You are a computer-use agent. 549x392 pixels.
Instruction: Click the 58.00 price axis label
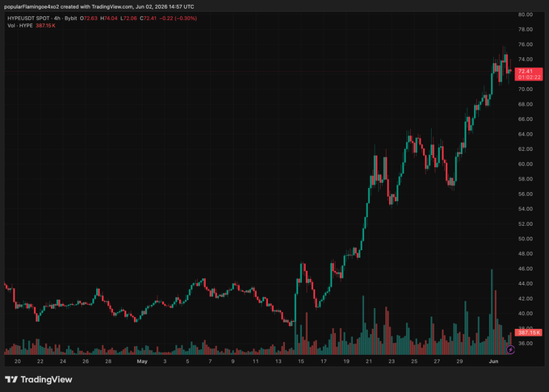pyautogui.click(x=526, y=179)
